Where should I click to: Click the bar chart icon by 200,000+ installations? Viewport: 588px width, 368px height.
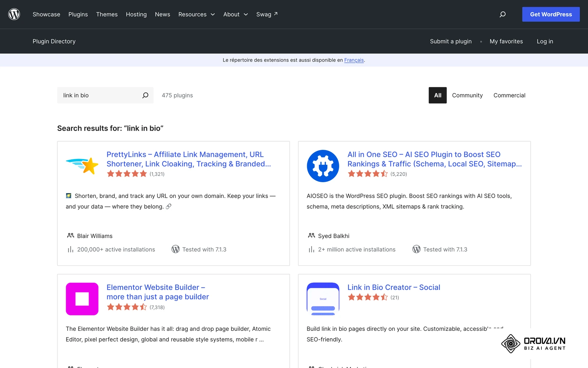(x=70, y=250)
